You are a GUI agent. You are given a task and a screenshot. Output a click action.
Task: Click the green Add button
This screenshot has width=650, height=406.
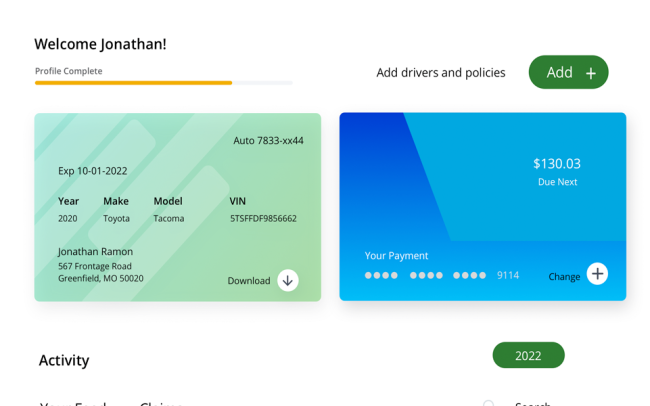pos(568,72)
